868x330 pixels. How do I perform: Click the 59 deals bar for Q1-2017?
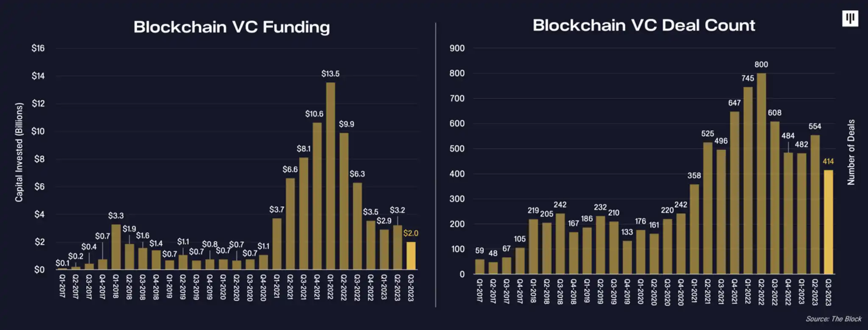479,266
